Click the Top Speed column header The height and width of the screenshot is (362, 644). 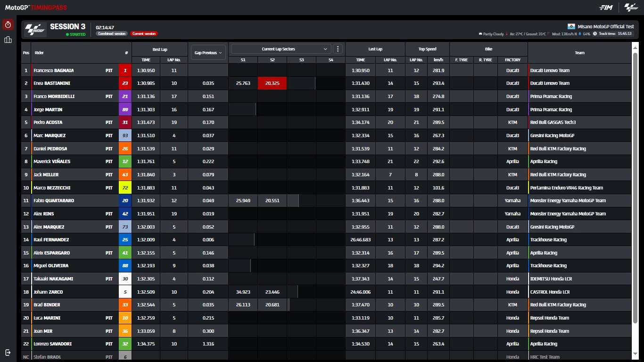pos(427,49)
